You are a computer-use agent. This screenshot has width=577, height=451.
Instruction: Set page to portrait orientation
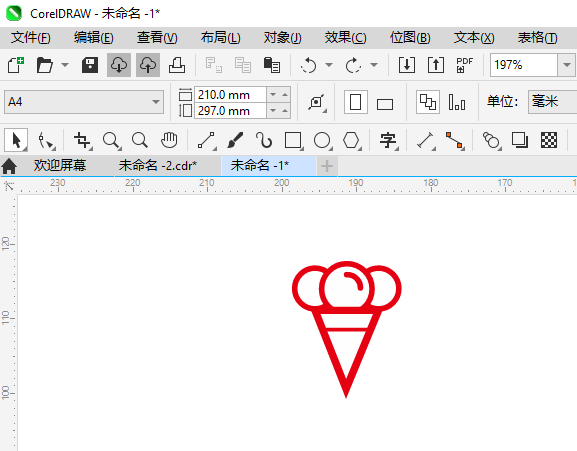click(355, 102)
